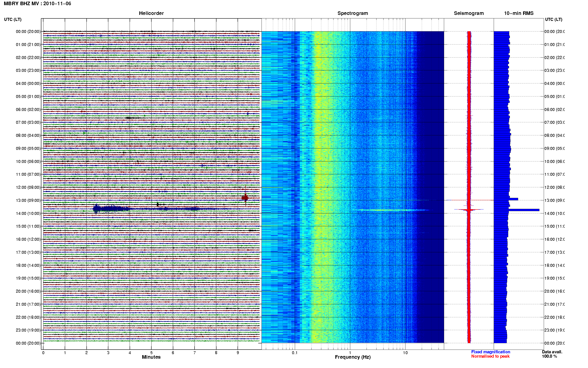
Task: Click left axis label '02:00 (22:00)'
Action: (x=28, y=58)
